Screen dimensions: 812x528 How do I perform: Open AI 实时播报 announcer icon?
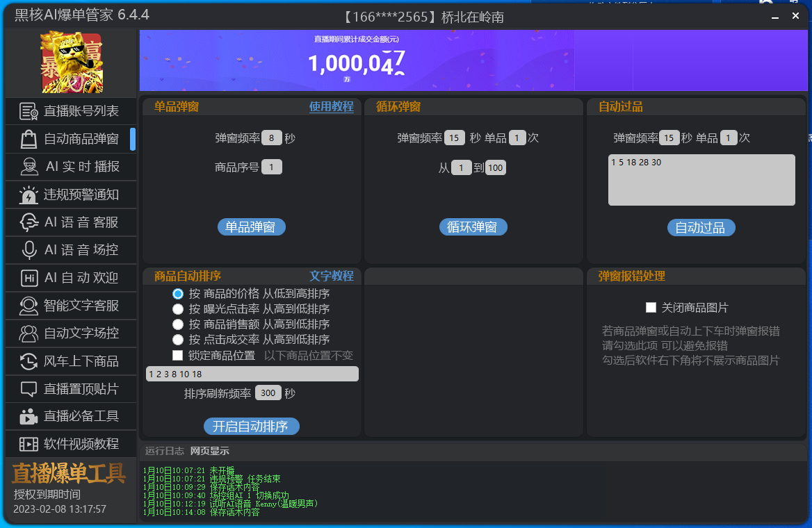pyautogui.click(x=29, y=167)
